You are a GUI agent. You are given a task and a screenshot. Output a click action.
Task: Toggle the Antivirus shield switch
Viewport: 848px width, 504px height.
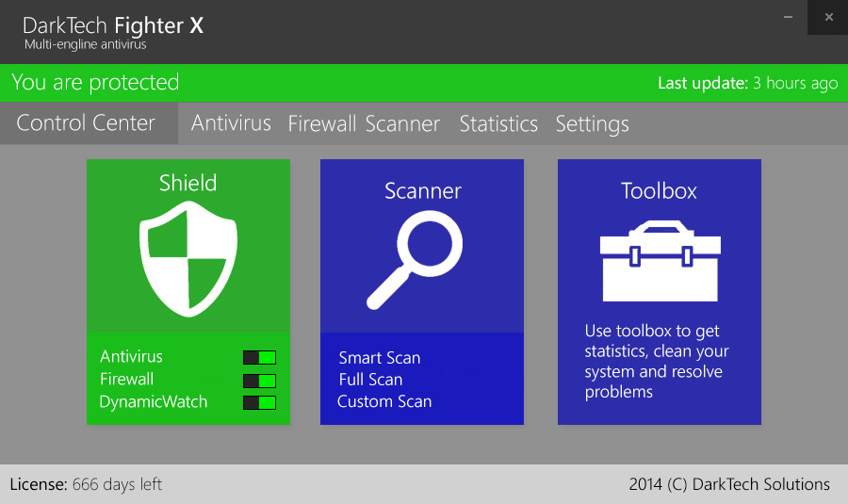259,357
